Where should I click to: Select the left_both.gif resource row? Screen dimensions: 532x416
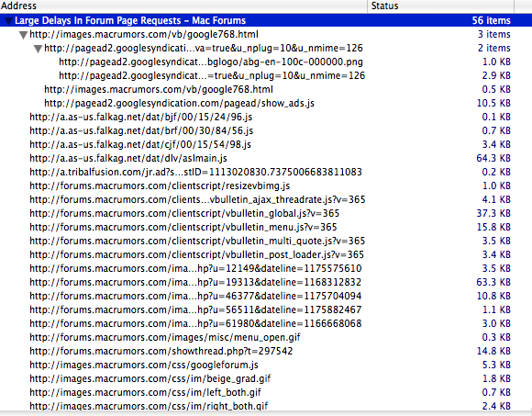tap(266, 392)
